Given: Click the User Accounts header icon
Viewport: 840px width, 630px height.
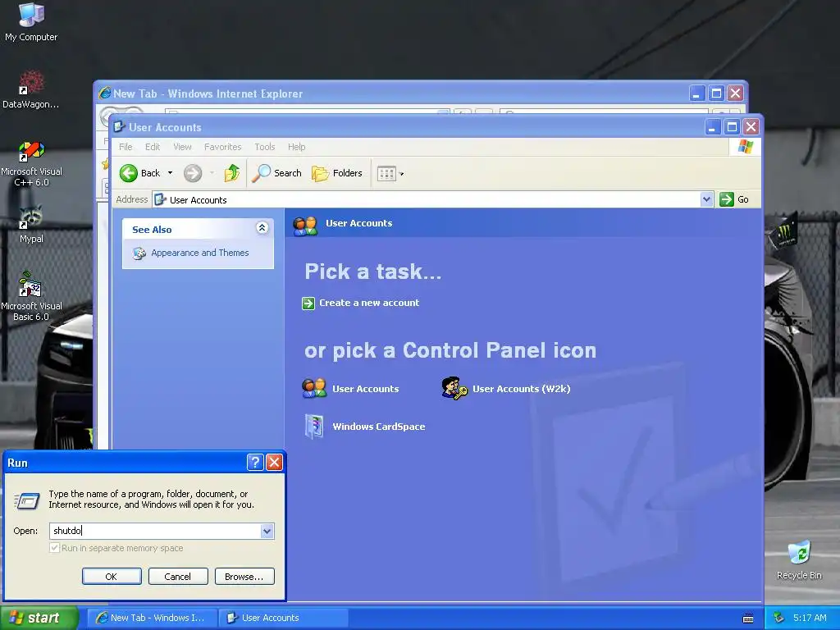Looking at the screenshot, I should point(305,226).
